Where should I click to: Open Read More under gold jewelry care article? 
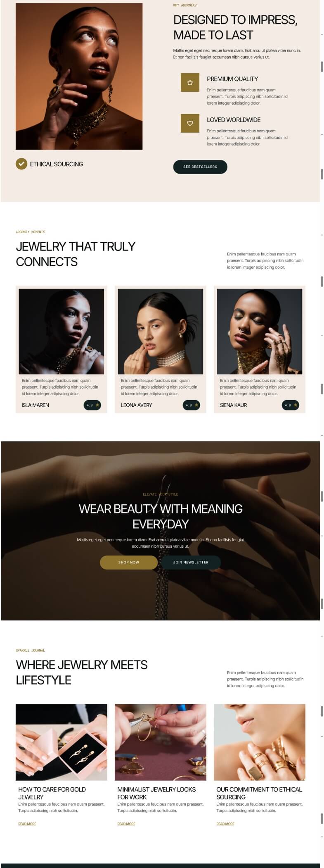[27, 824]
